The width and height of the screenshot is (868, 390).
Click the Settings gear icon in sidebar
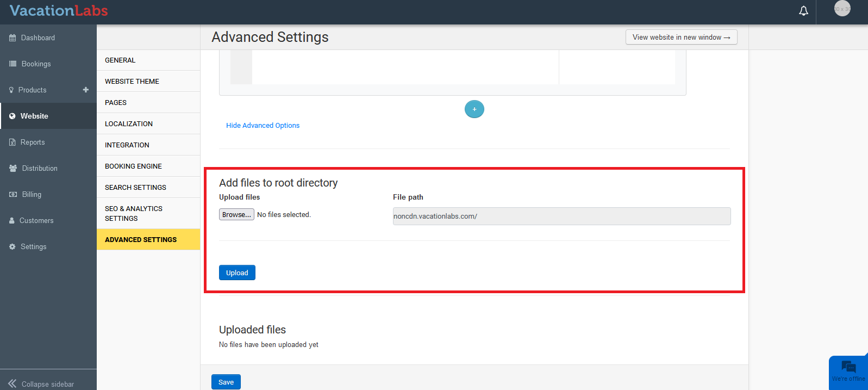coord(13,247)
